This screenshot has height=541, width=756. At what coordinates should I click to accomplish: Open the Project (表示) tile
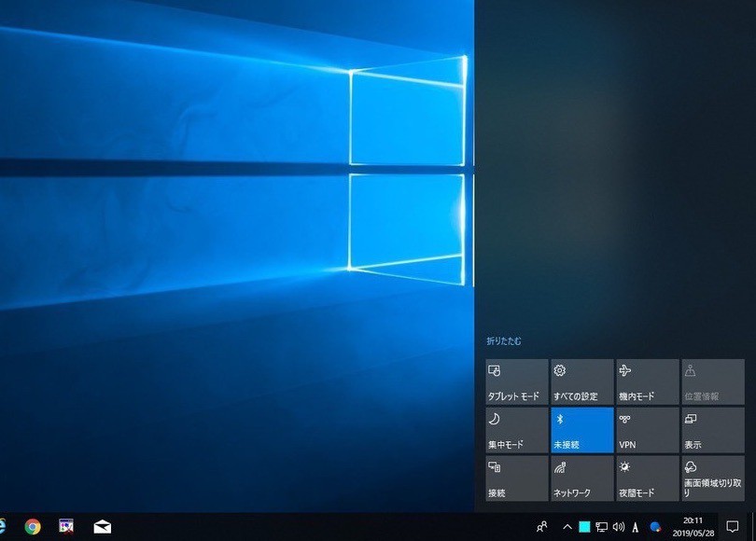coord(713,430)
